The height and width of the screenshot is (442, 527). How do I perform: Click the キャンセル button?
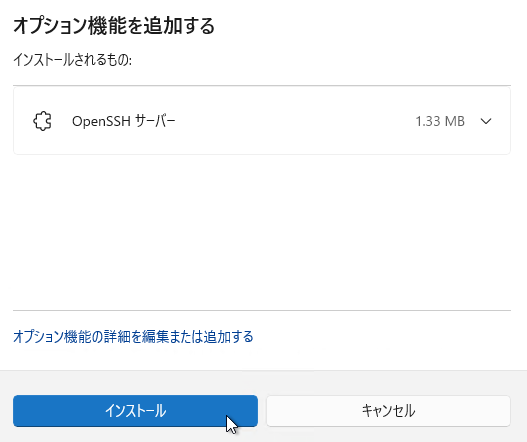(x=389, y=411)
